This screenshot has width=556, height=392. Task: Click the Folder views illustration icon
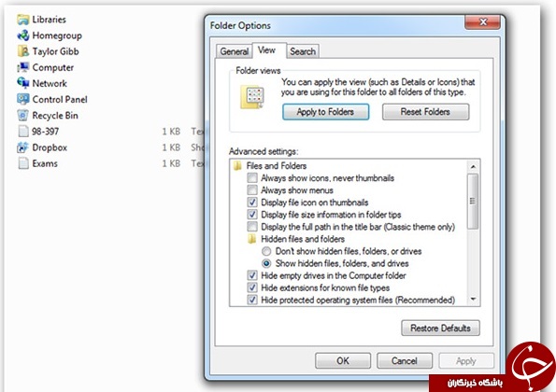coord(252,97)
